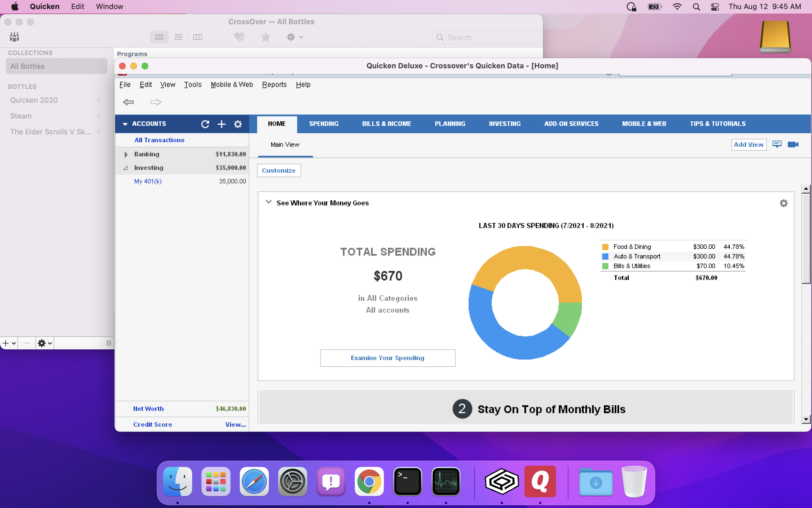The image size is (812, 508).
Task: Open the external drive icon on the desktop
Action: click(775, 37)
